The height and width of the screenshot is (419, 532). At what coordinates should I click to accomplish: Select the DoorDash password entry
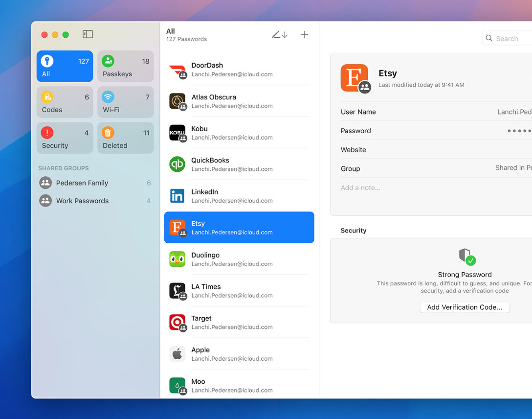click(239, 70)
